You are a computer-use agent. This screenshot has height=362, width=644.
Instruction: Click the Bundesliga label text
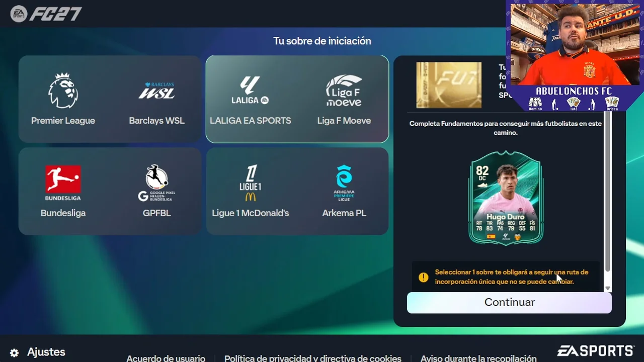click(63, 213)
